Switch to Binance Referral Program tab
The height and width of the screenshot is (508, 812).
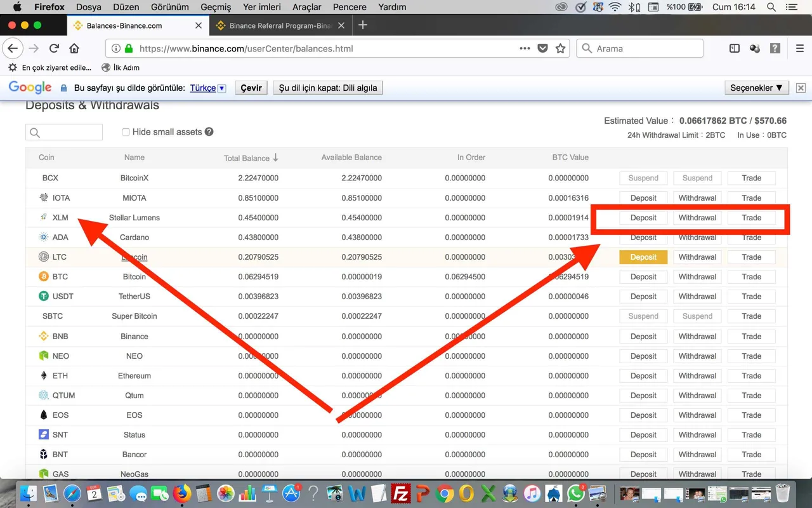[280, 25]
